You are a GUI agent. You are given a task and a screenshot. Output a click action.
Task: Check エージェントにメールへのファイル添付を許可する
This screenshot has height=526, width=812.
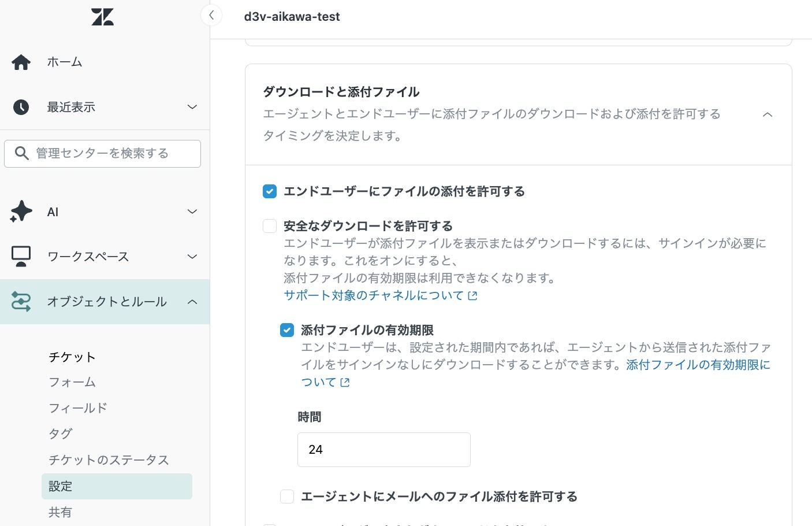(x=287, y=497)
